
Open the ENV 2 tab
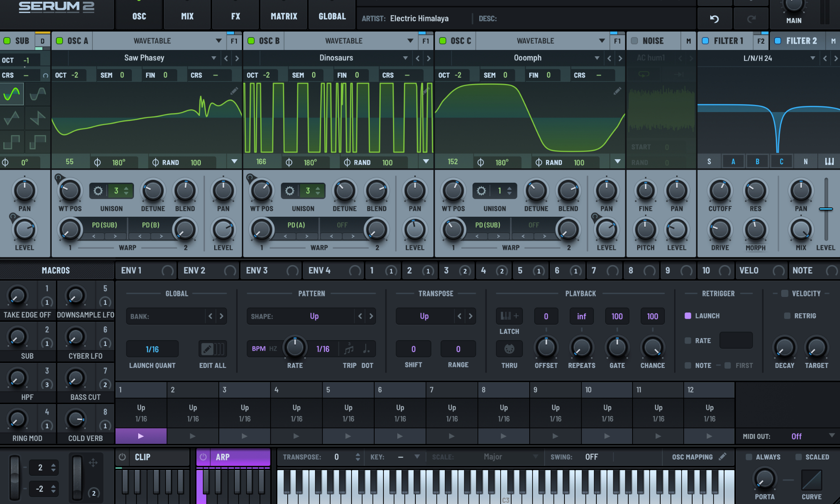click(x=194, y=270)
